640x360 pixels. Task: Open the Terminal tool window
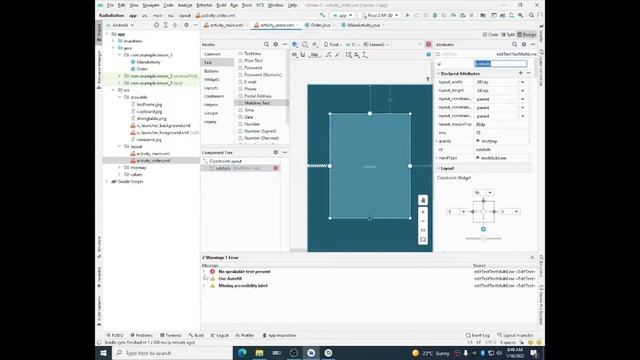pos(171,335)
